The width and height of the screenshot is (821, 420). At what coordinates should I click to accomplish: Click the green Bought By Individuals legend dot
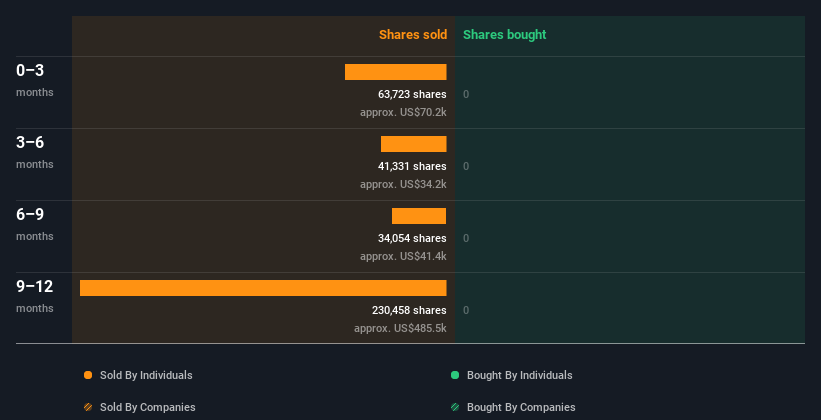pyautogui.click(x=455, y=375)
